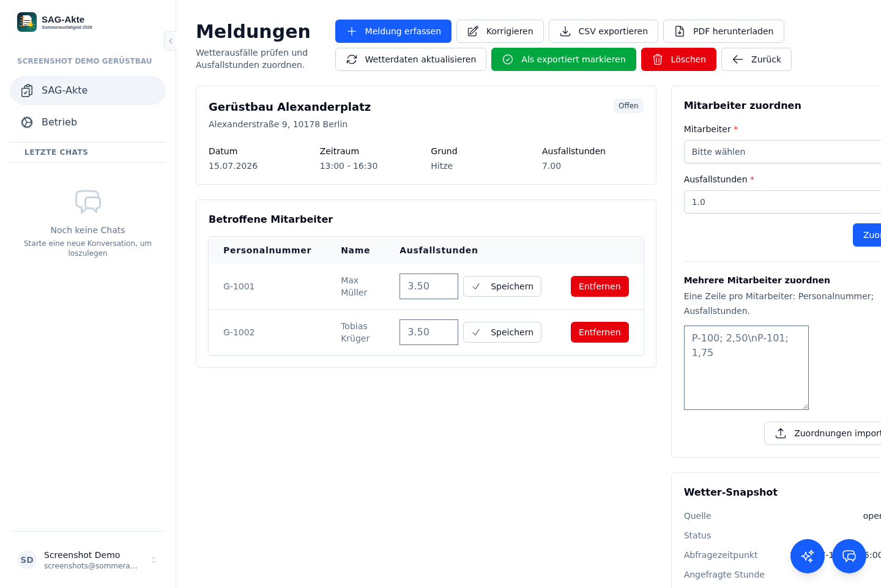Open SAG-Akte in the sidebar
The height and width of the screenshot is (588, 881).
(87, 91)
